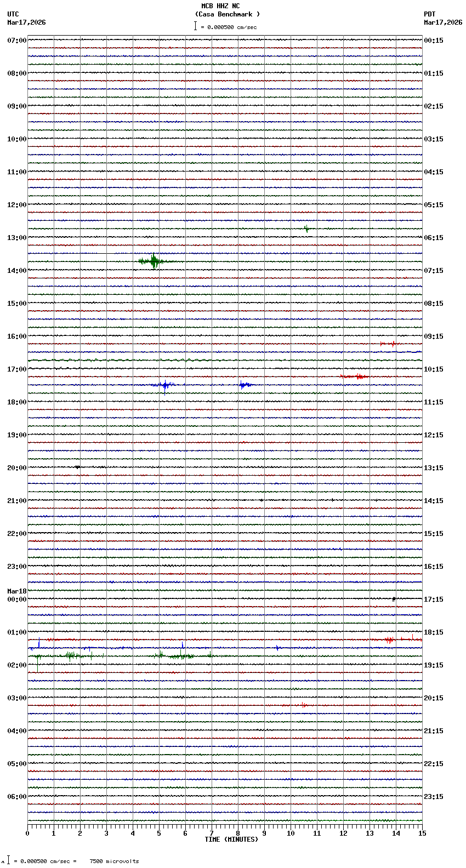Click the '17:00' UTC time label
Viewport: 466px width, 868px height.
pyautogui.click(x=17, y=369)
